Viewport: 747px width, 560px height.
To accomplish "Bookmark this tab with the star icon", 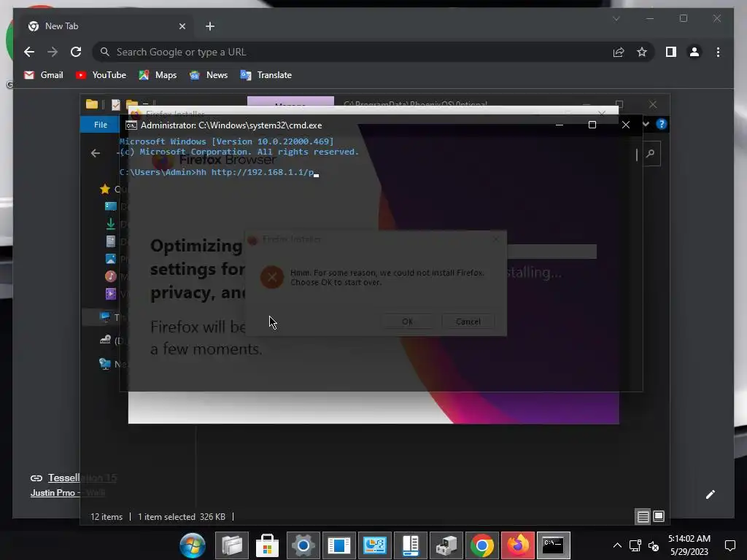I will coord(642,52).
